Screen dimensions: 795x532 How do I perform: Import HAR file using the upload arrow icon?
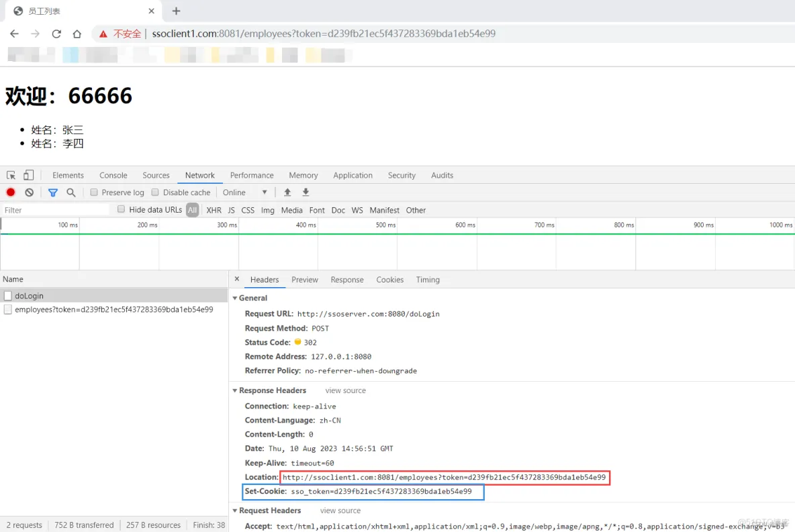point(287,193)
